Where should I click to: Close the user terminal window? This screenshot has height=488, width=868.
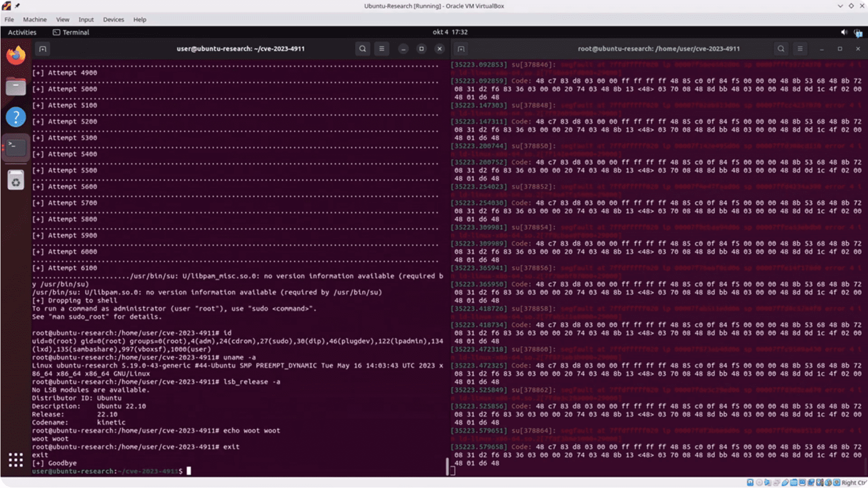(x=440, y=49)
